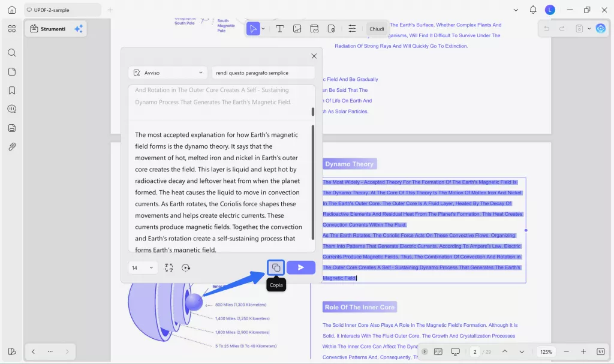Open the font size 14 dropdown

(x=143, y=267)
